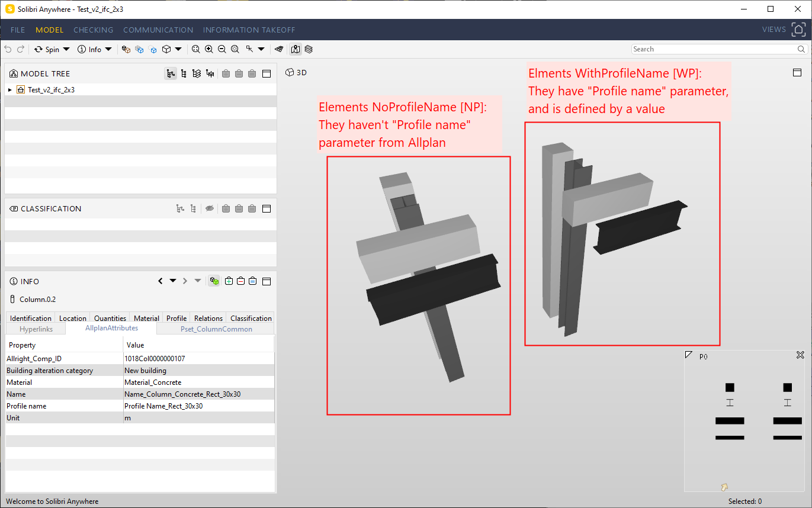Toggle the green cube Info panel button
The height and width of the screenshot is (508, 812).
point(214,281)
